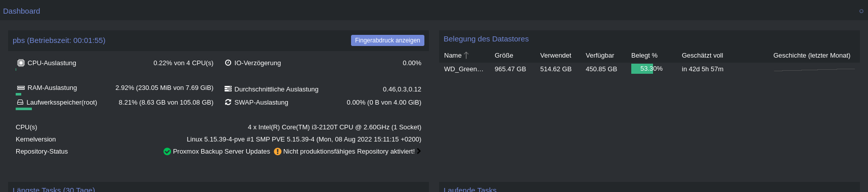The height and width of the screenshot is (192, 868).
Task: Click the Verwendet column header
Action: [x=555, y=56]
